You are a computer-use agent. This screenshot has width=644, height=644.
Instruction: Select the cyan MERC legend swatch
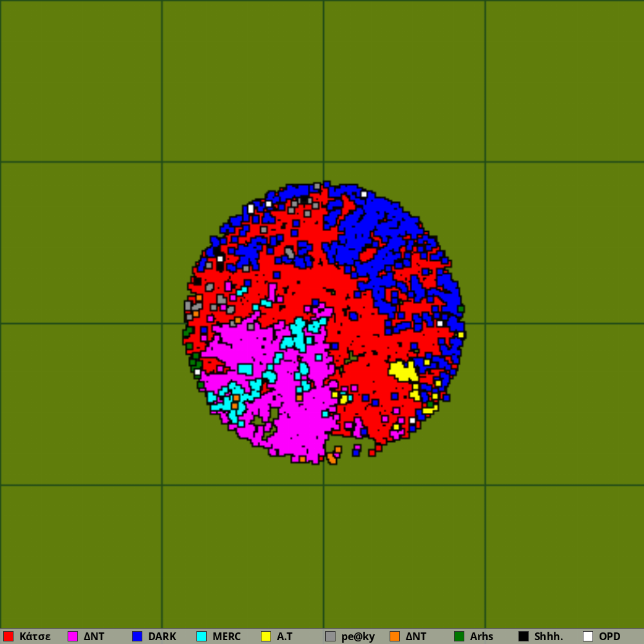tap(202, 636)
